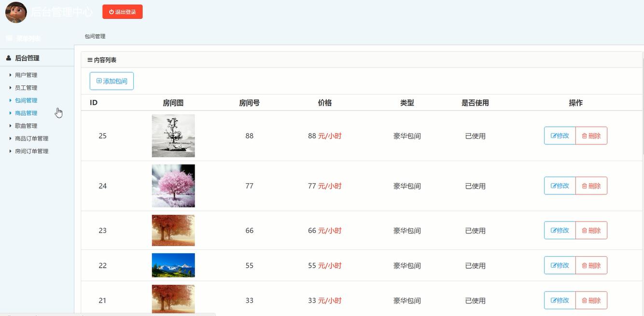Click ID cell 23

click(103, 231)
